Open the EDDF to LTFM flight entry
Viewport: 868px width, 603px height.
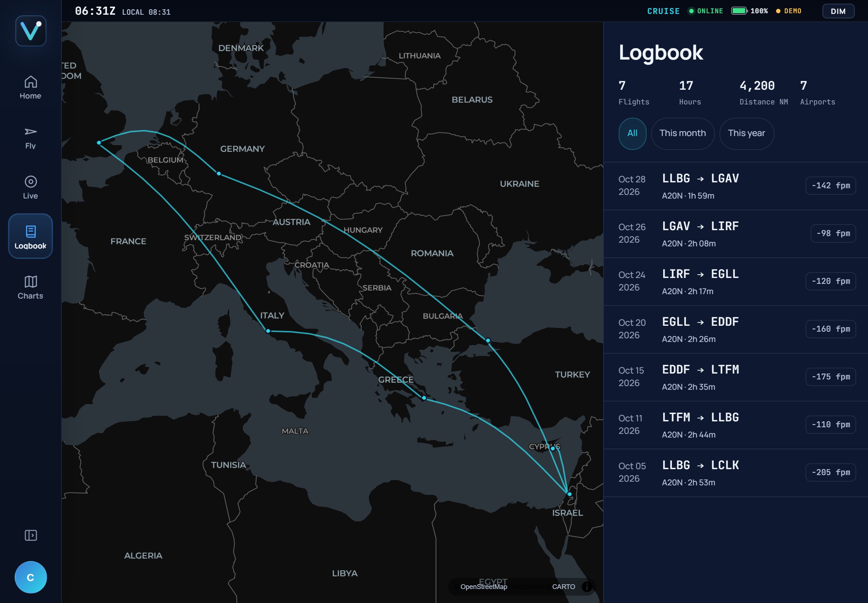[x=735, y=377]
